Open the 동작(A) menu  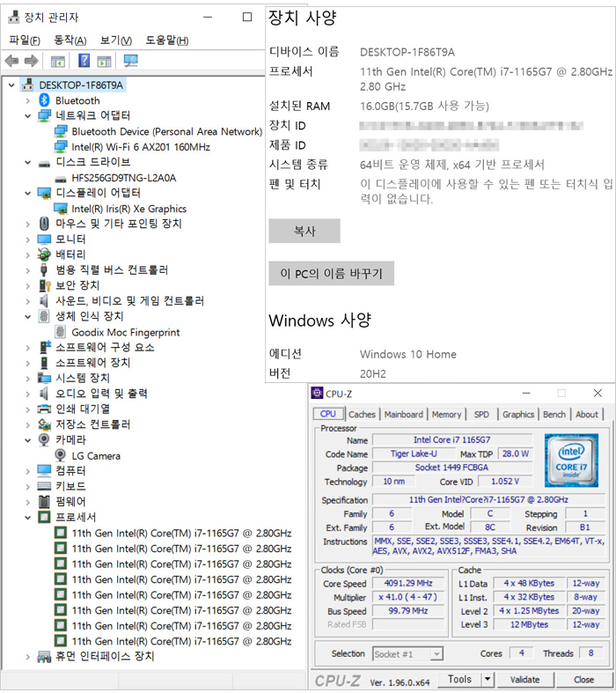[x=70, y=41]
